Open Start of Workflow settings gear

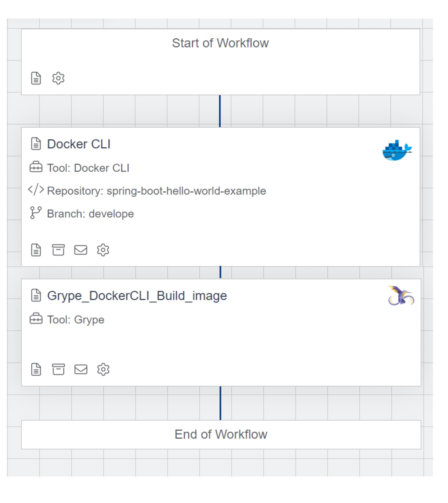point(58,78)
